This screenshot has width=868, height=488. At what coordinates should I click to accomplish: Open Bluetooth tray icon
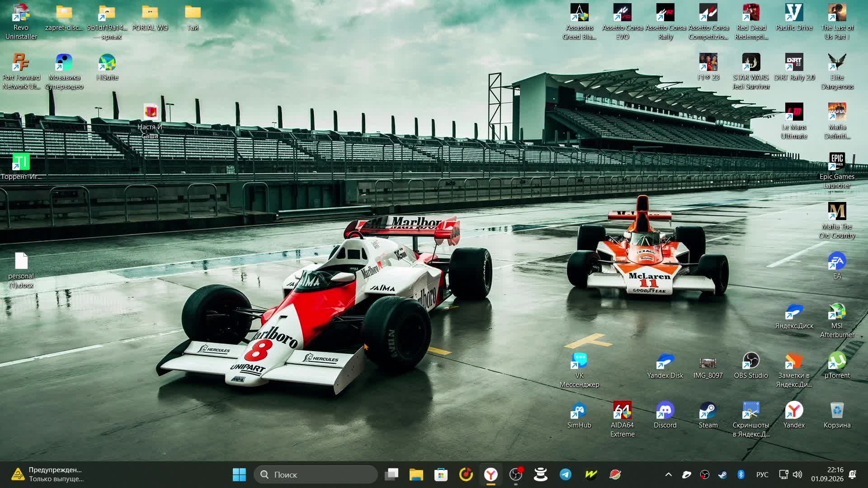click(x=741, y=474)
